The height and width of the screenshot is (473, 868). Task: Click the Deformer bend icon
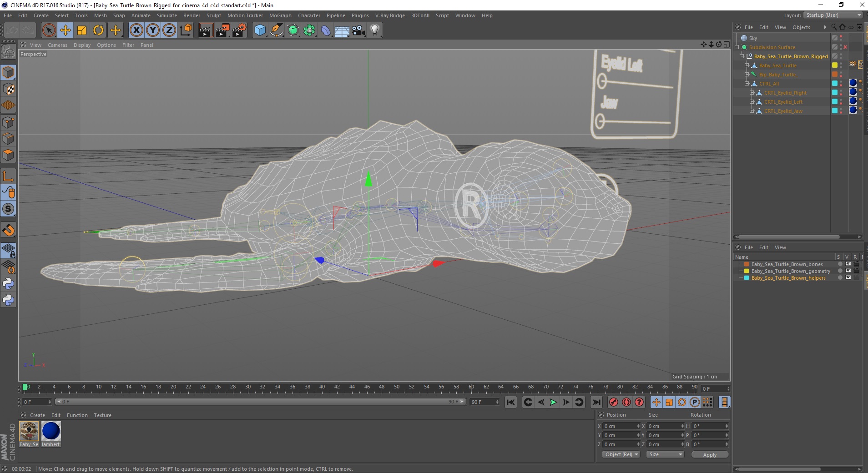(x=326, y=30)
